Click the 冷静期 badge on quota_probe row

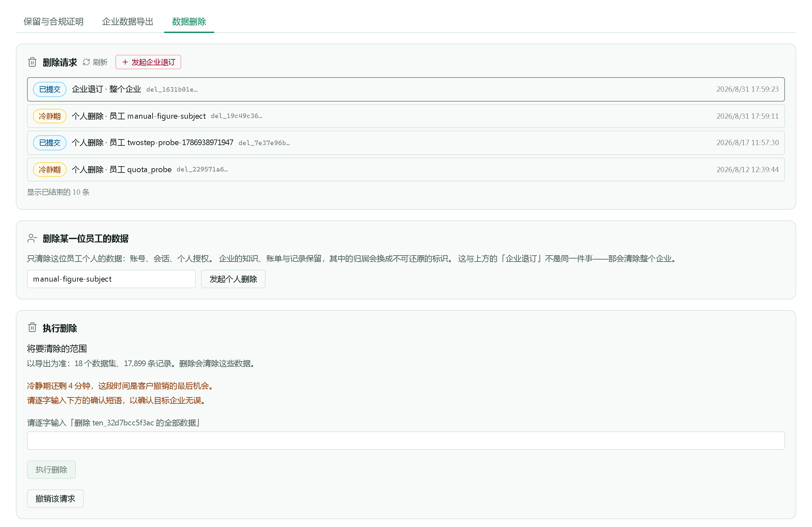coord(50,170)
